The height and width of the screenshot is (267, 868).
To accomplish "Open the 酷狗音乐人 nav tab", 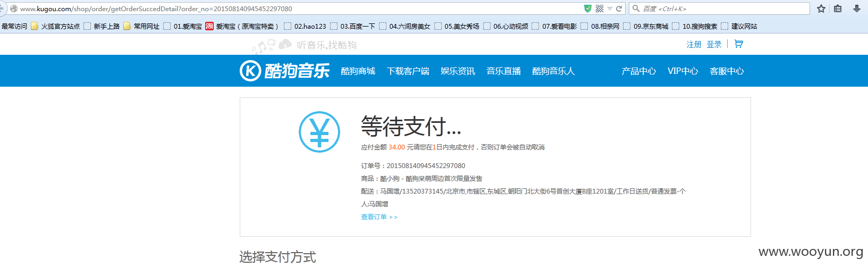I will (x=553, y=71).
